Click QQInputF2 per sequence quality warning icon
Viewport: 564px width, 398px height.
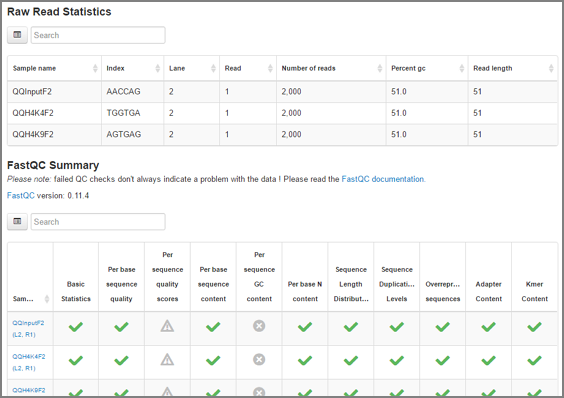167,326
